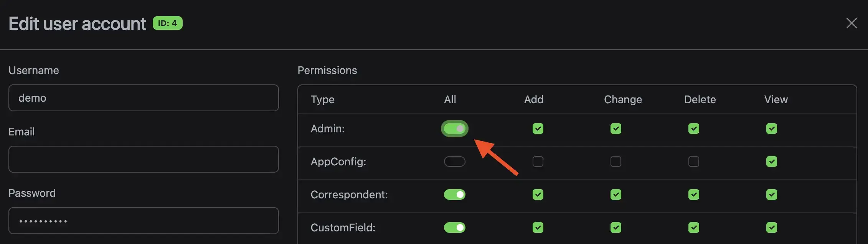The image size is (868, 244).
Task: Uncheck Admin View permission
Action: (x=772, y=129)
